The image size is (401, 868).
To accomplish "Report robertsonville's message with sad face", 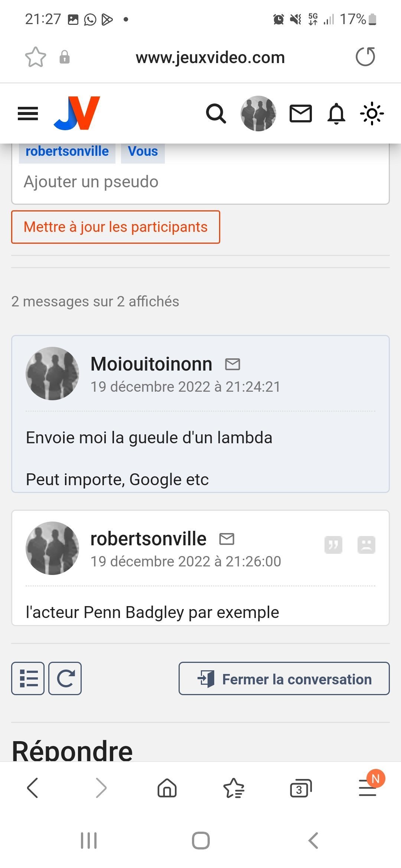I will coord(366,545).
